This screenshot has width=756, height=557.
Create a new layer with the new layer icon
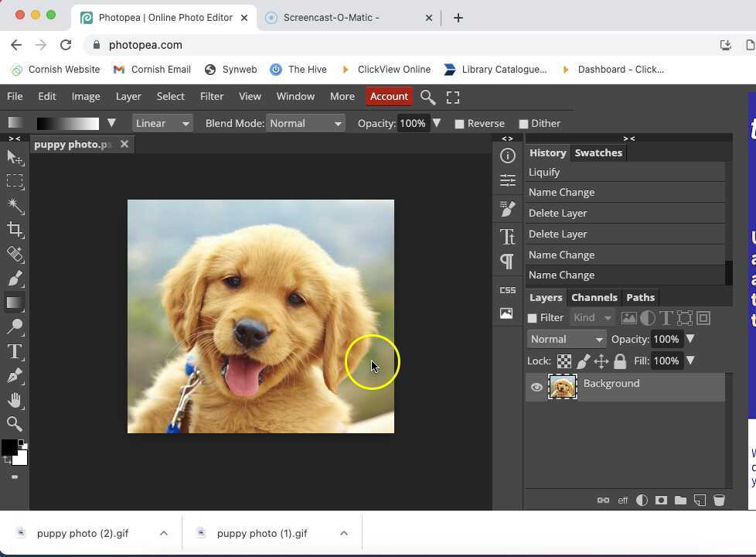click(700, 500)
